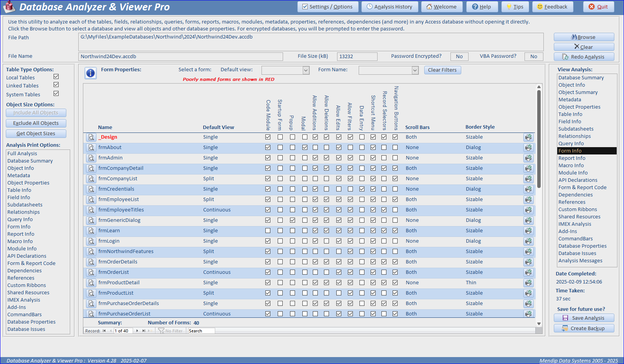The image size is (624, 364).
Task: Click the export icon at end of frmCredentials row
Action: 528,189
